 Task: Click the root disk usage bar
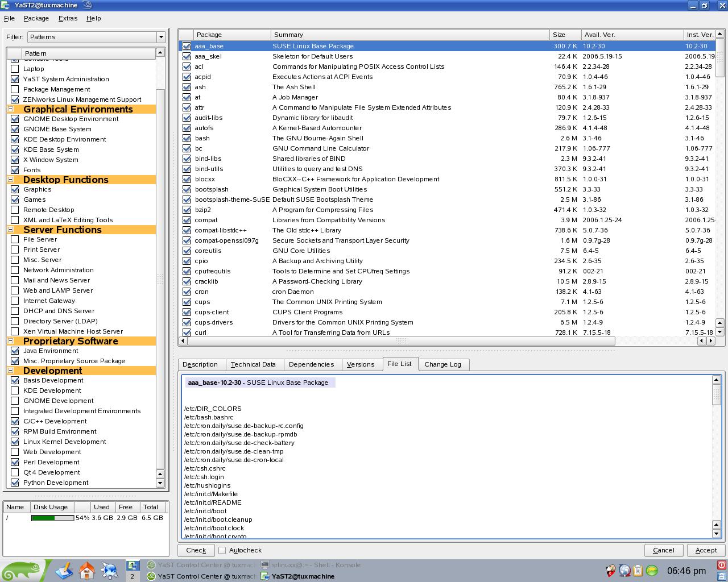click(52, 518)
